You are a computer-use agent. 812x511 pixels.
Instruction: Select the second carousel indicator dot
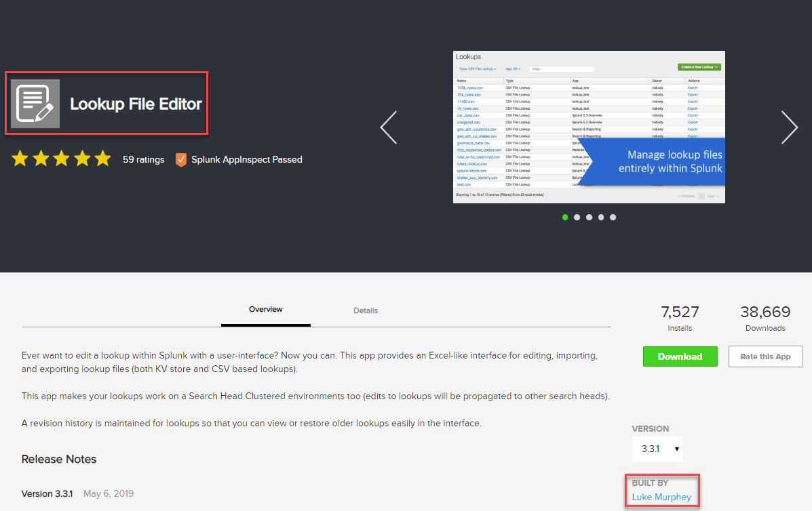click(577, 217)
